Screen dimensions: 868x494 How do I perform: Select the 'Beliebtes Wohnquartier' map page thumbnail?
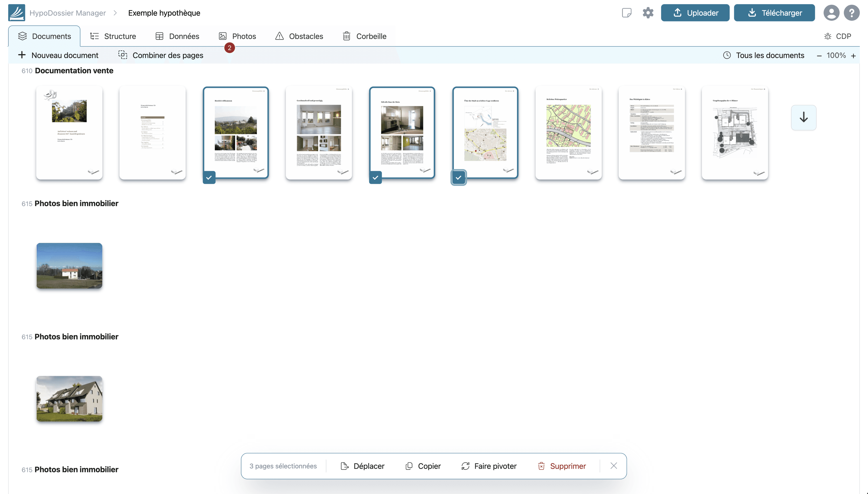568,133
